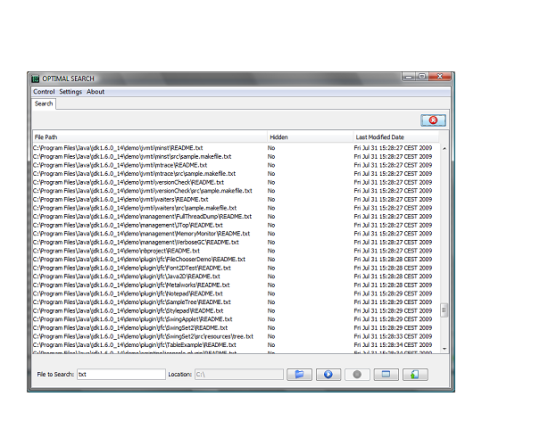Click the results scrollbar up arrow

444,148
